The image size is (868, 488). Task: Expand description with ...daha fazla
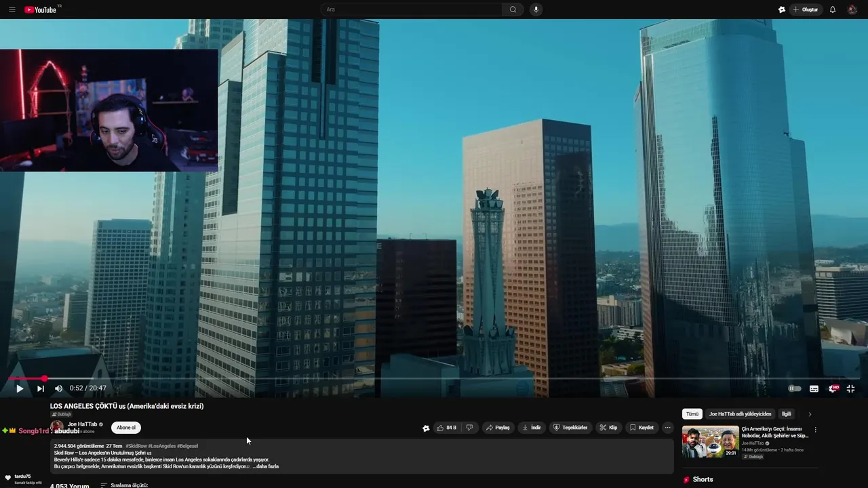tap(266, 466)
